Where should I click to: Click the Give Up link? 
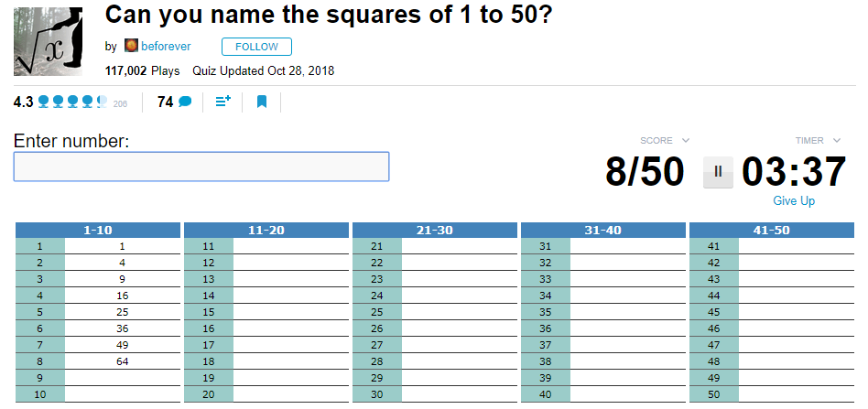[793, 201]
